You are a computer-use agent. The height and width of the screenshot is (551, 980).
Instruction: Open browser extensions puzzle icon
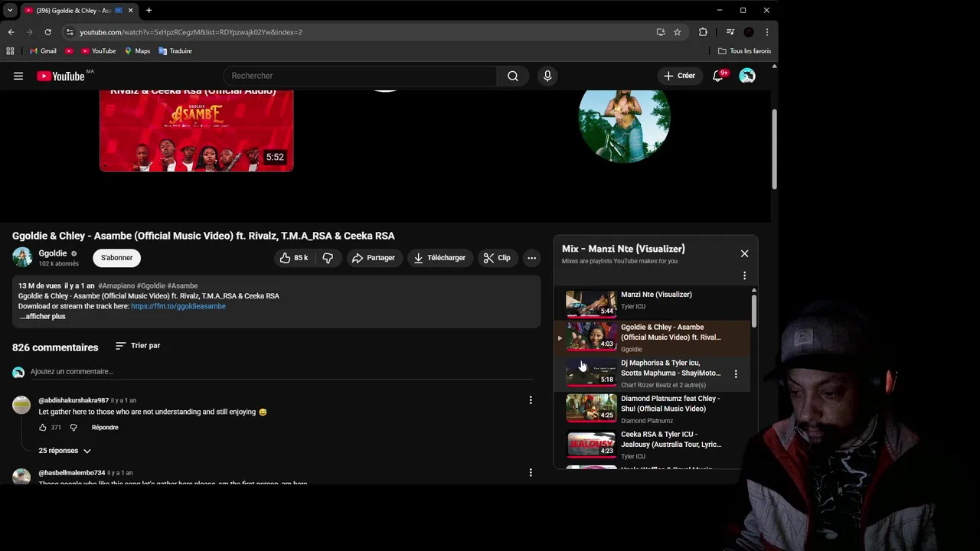click(703, 32)
